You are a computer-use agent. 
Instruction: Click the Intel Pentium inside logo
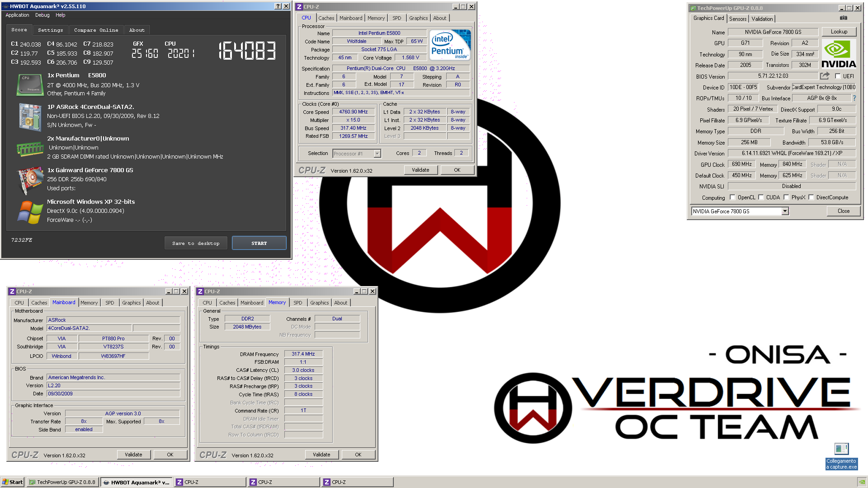pyautogui.click(x=450, y=45)
